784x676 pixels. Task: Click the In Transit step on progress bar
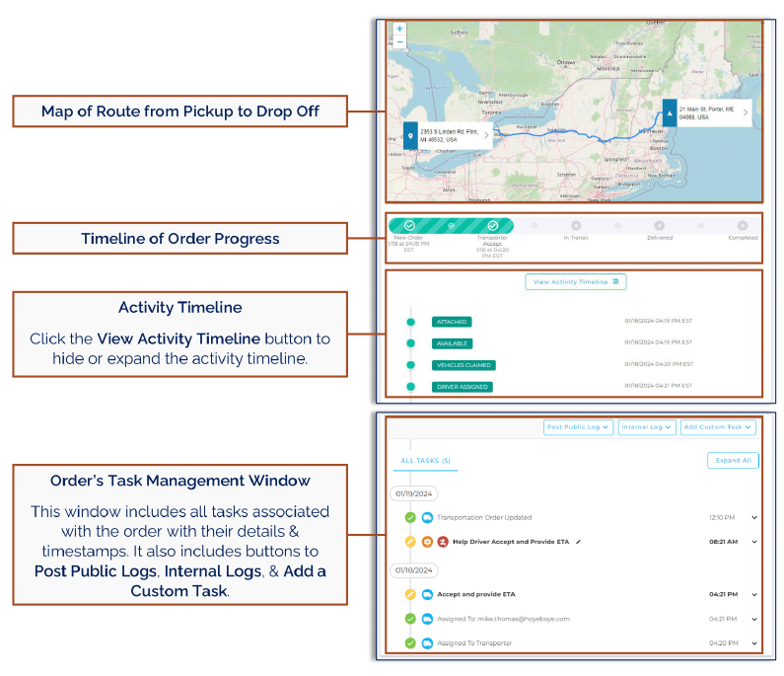[576, 226]
